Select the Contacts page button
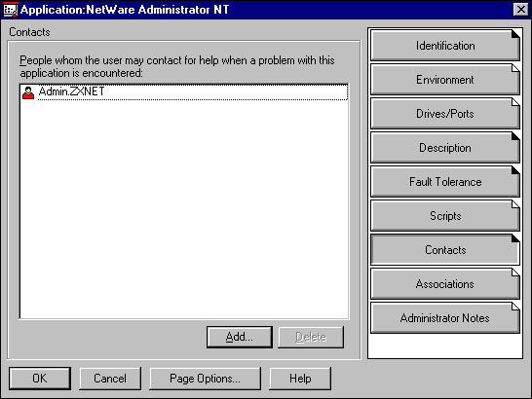532x399 pixels. pos(445,250)
